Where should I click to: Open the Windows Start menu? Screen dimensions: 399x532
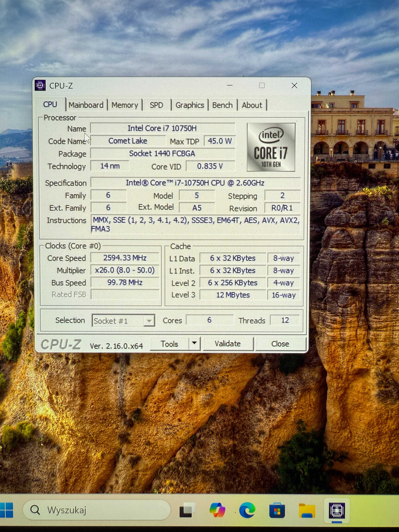click(6, 510)
